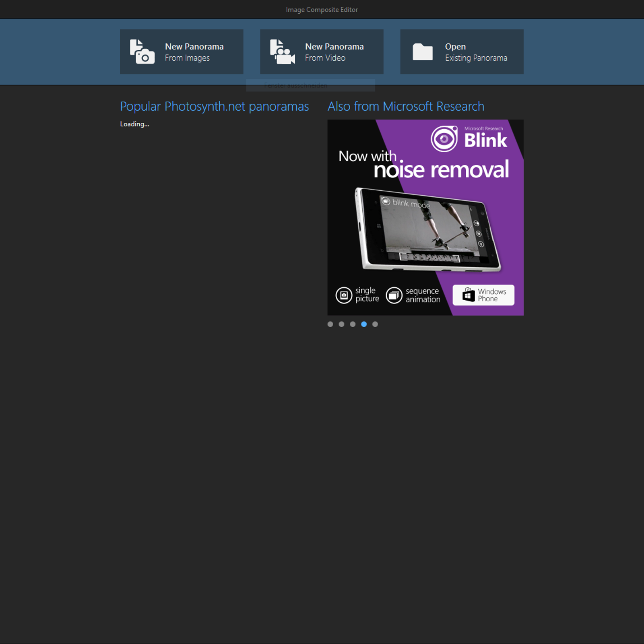
Task: Click the sequence animation mode icon
Action: coord(394,295)
